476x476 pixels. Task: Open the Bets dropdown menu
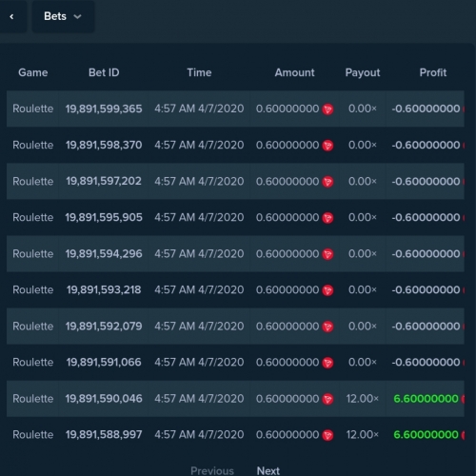(63, 16)
